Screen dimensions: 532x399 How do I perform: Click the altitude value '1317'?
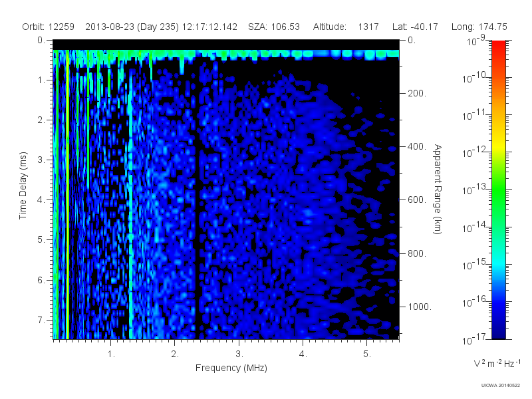click(368, 27)
